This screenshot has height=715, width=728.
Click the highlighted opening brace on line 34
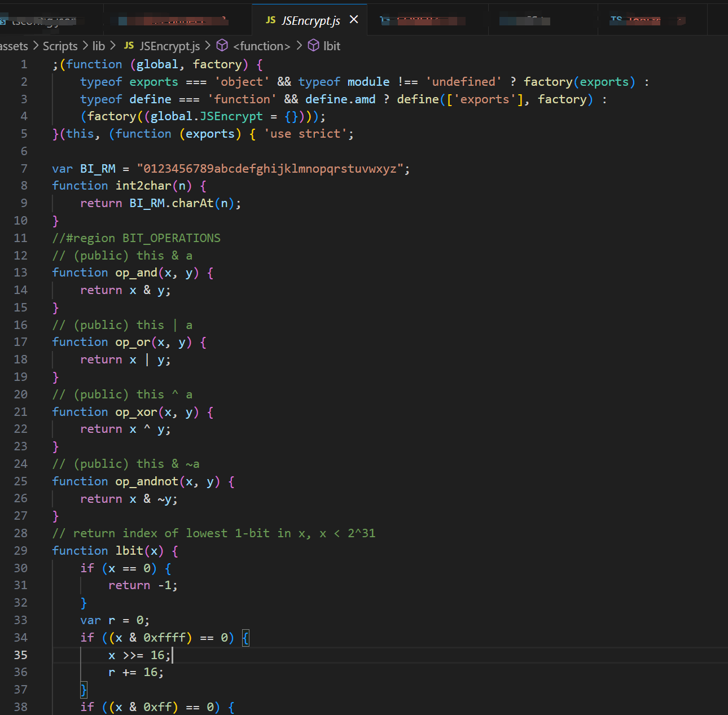(245, 638)
